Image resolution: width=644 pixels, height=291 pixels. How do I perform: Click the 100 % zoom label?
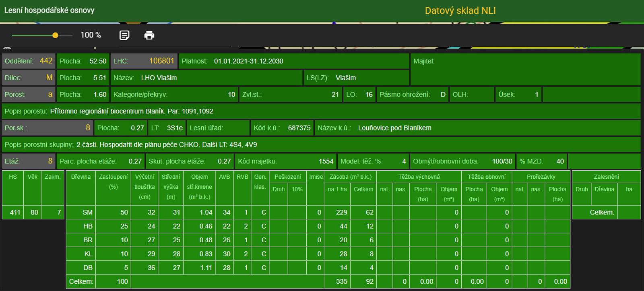pyautogui.click(x=91, y=35)
